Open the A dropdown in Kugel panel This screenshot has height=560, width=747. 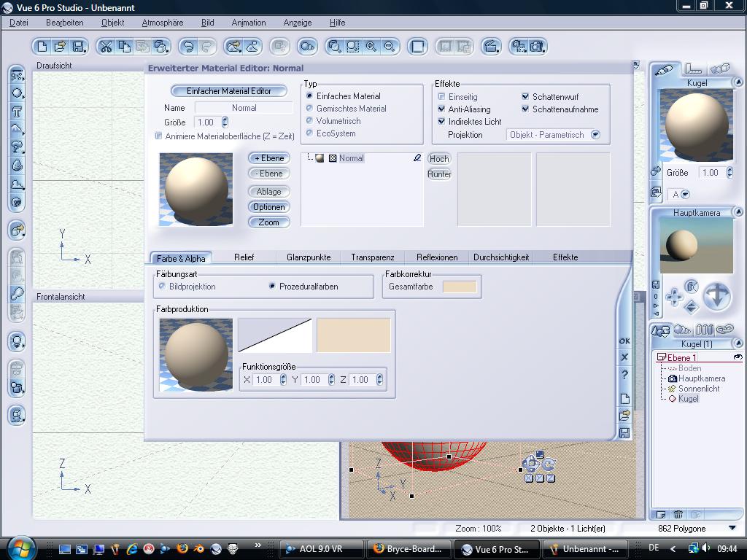pyautogui.click(x=685, y=194)
